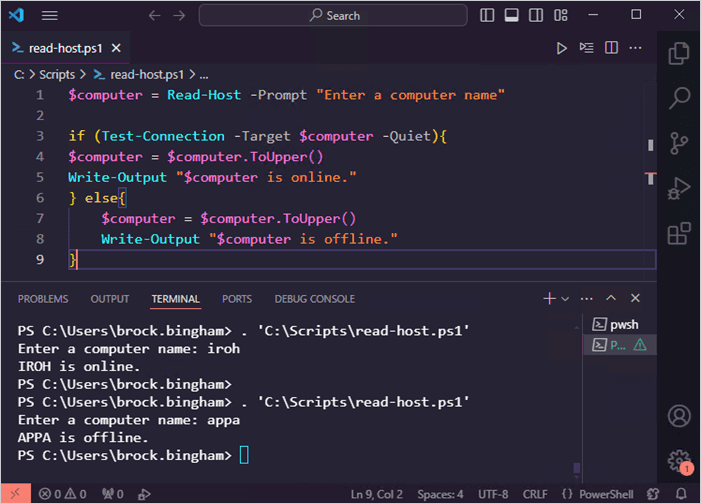This screenshot has height=504, width=701.
Task: Switch to the PORTS panel tab
Action: (237, 299)
